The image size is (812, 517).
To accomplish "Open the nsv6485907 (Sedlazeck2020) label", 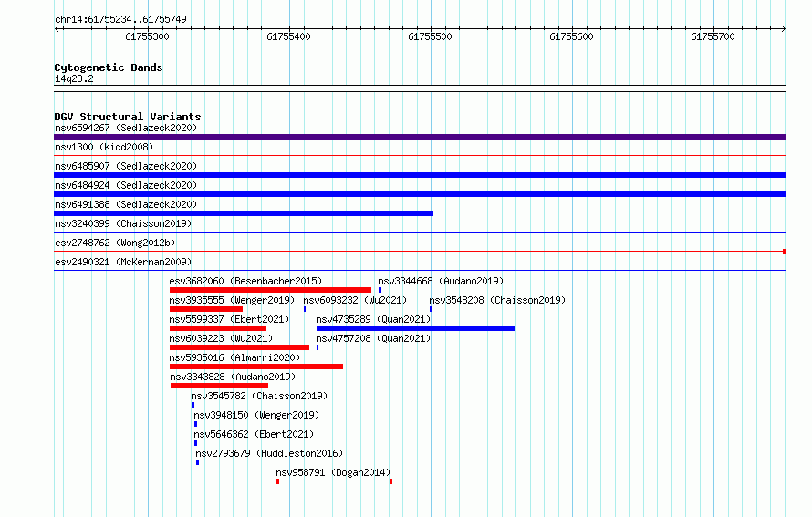I will coord(126,166).
